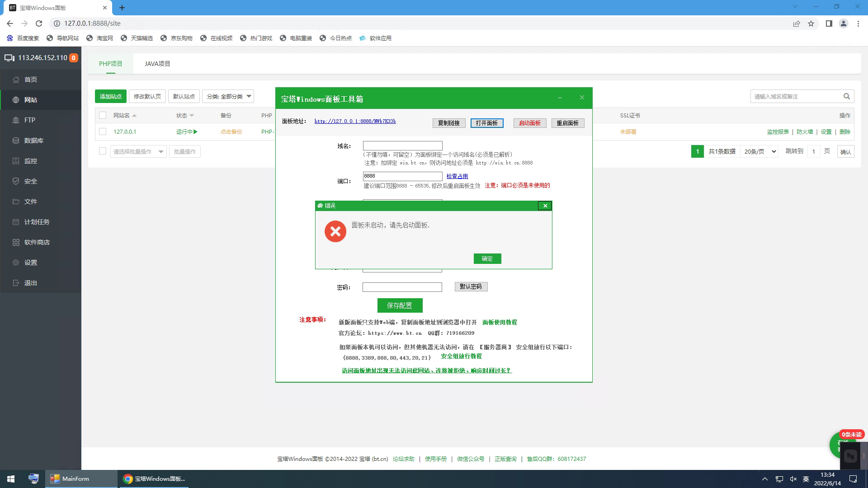Click the 启动面板 button in toolbox

530,123
